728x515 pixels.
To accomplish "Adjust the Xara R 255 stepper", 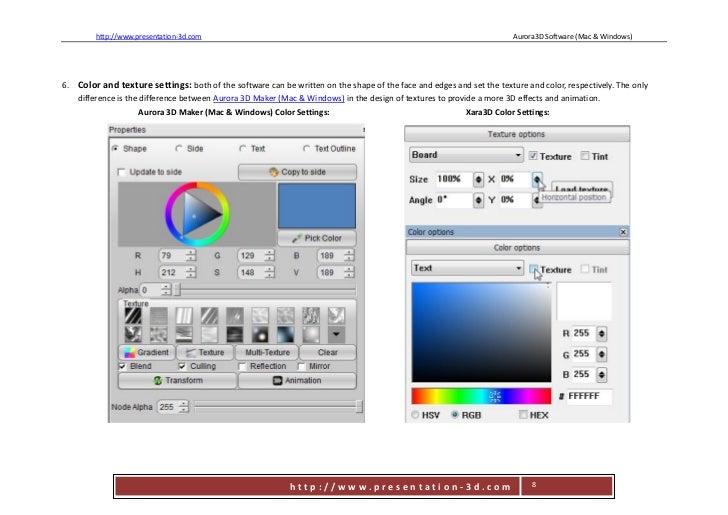I will click(602, 333).
